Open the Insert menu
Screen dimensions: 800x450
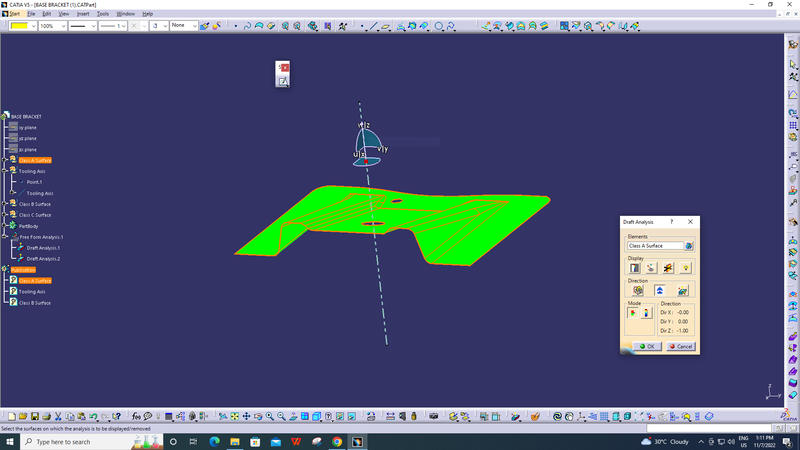pyautogui.click(x=82, y=14)
